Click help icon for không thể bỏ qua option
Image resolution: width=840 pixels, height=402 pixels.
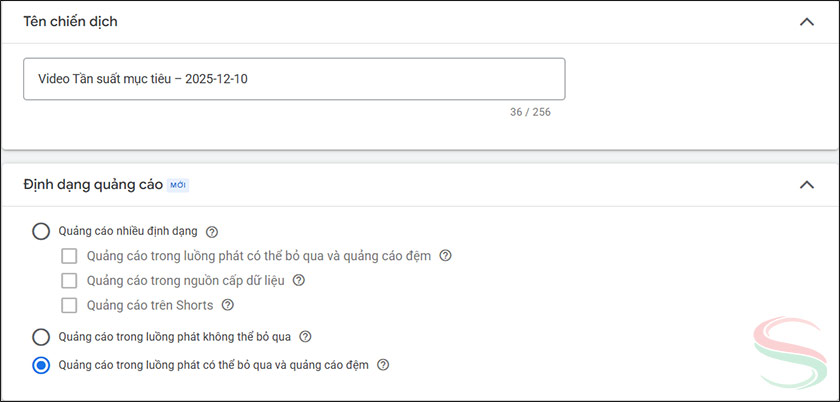pyautogui.click(x=305, y=337)
